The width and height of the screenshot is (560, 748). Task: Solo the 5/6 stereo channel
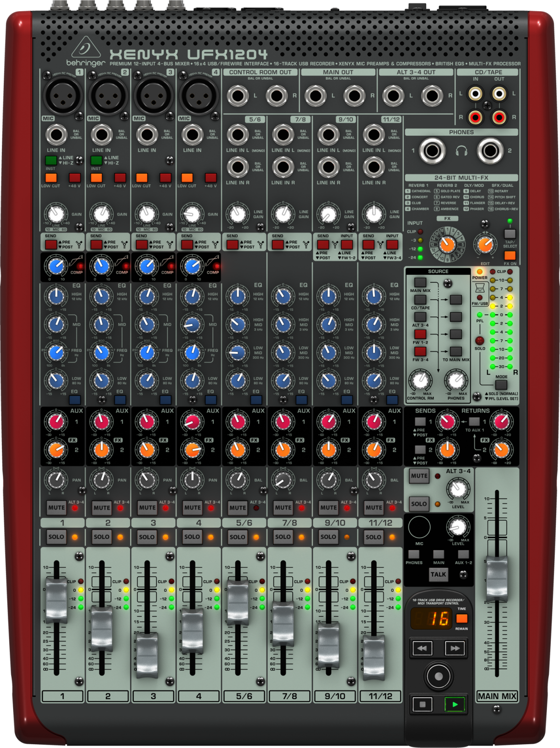tap(238, 537)
